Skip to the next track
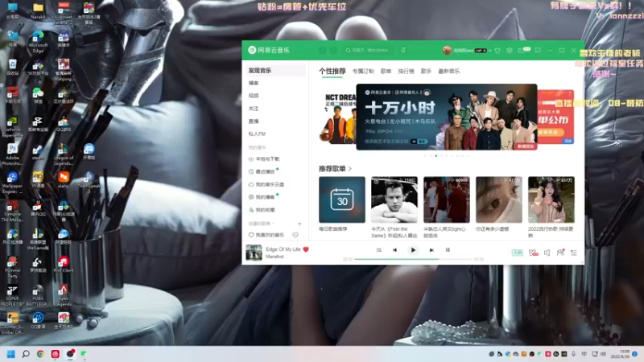Image resolution: width=644 pixels, height=362 pixels. pyautogui.click(x=431, y=250)
